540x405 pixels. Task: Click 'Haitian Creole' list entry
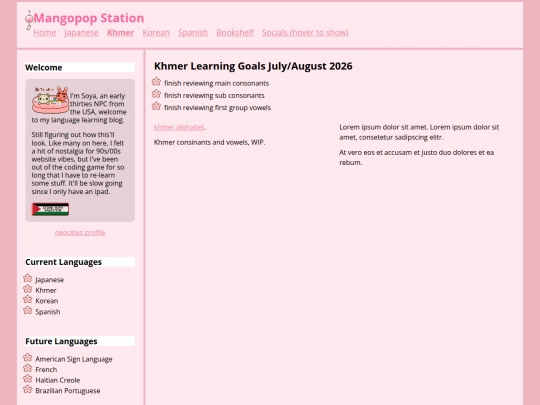[x=58, y=380]
